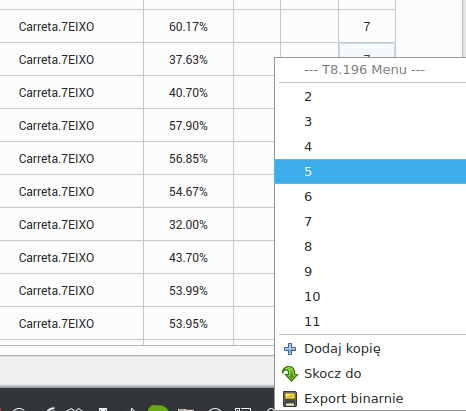Open the green app icon in the taskbar
Image resolution: width=466 pixels, height=411 pixels.
coord(158,408)
